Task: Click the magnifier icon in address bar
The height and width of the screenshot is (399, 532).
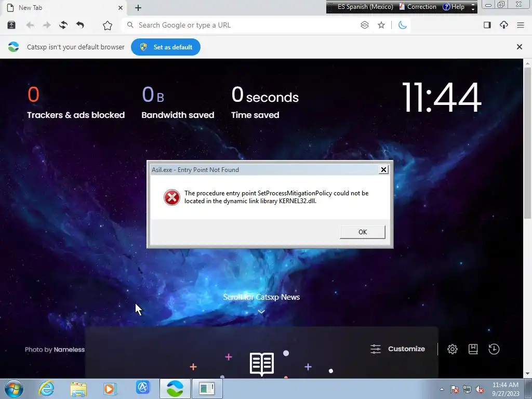Action: (130, 25)
